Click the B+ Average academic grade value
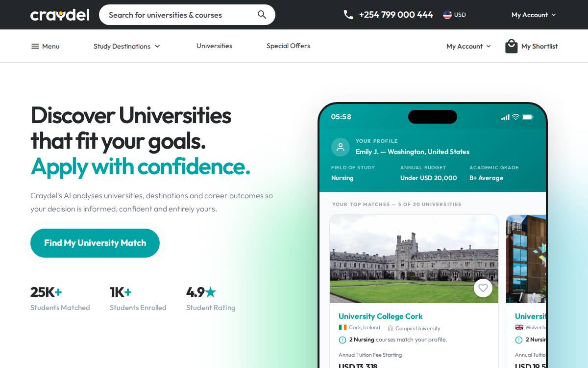588x368 pixels. click(x=486, y=178)
